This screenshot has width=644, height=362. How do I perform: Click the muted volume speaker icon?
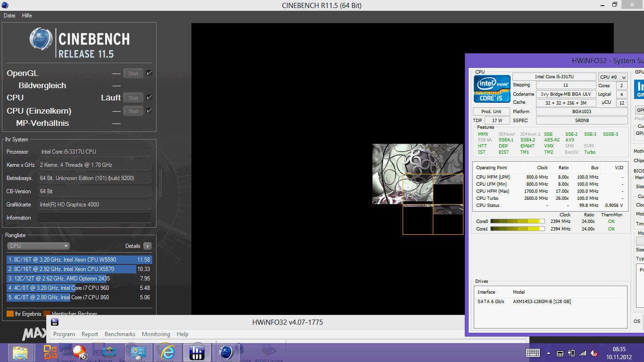click(x=594, y=354)
